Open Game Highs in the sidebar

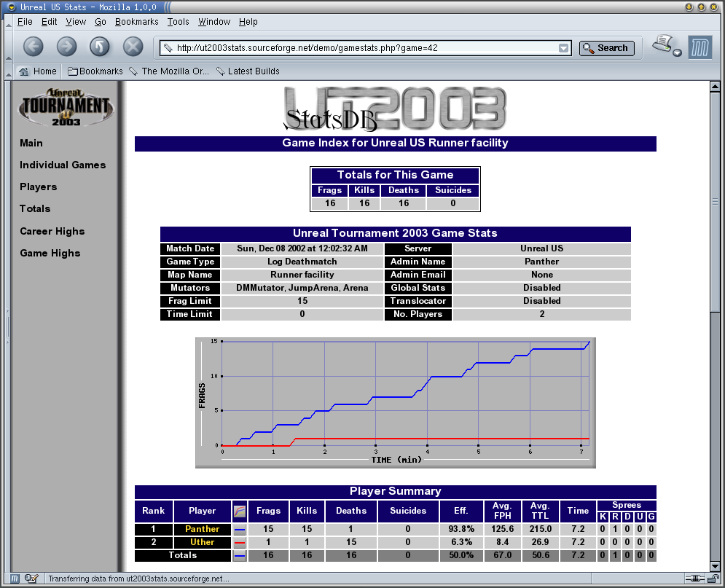click(50, 254)
